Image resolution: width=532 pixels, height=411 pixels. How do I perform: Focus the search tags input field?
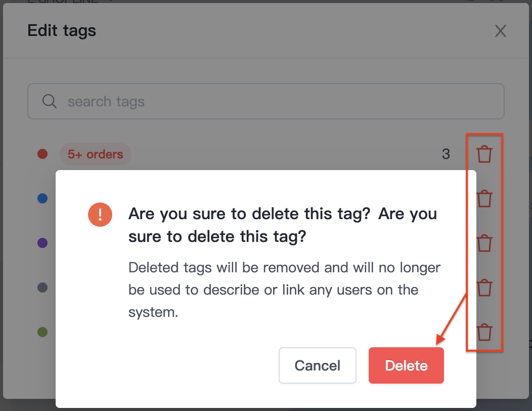[x=266, y=101]
